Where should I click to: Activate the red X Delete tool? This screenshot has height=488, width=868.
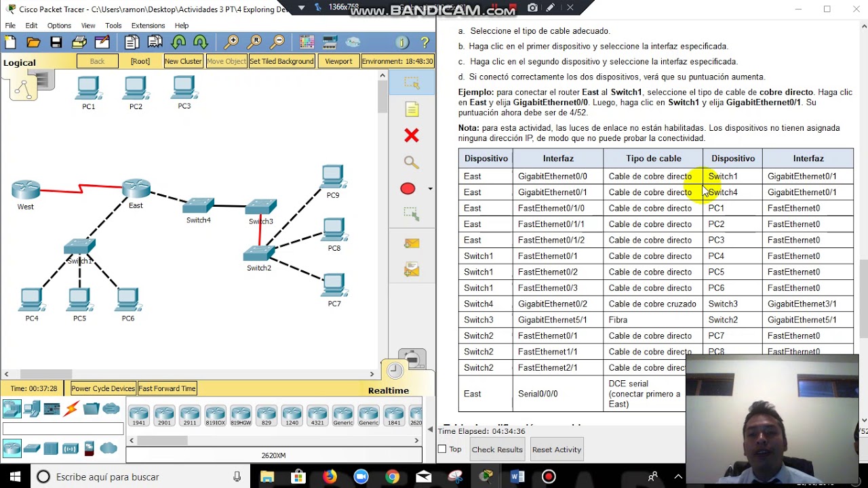pyautogui.click(x=412, y=136)
